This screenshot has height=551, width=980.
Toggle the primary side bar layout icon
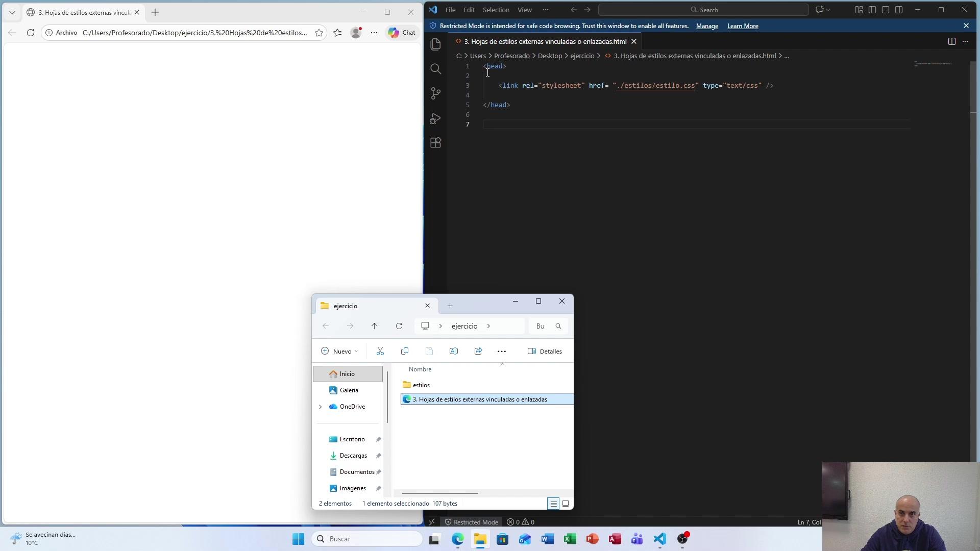[x=872, y=10]
